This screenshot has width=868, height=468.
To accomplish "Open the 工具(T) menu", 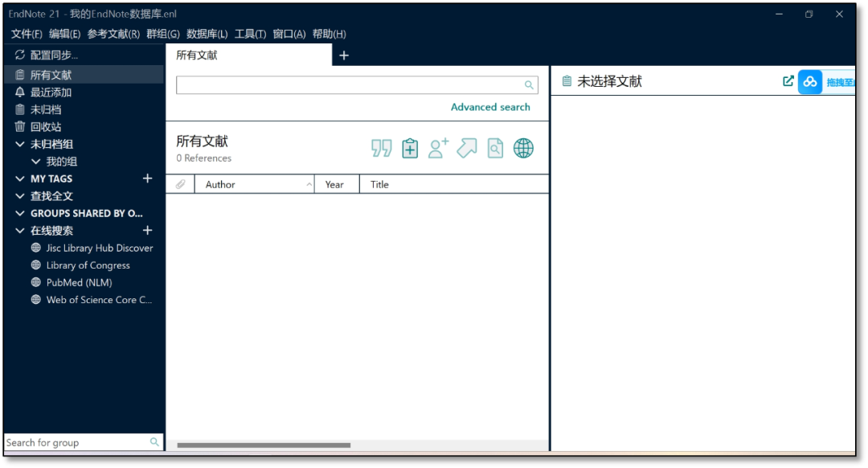I will (250, 34).
